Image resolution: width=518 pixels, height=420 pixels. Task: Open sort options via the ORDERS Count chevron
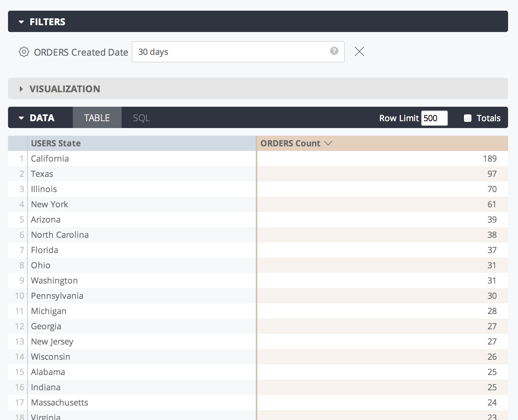[329, 143]
